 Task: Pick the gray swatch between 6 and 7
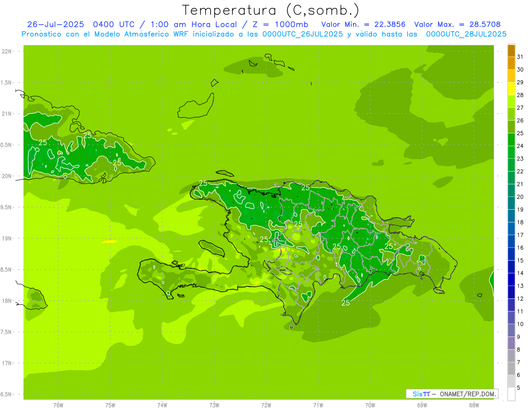511,368
